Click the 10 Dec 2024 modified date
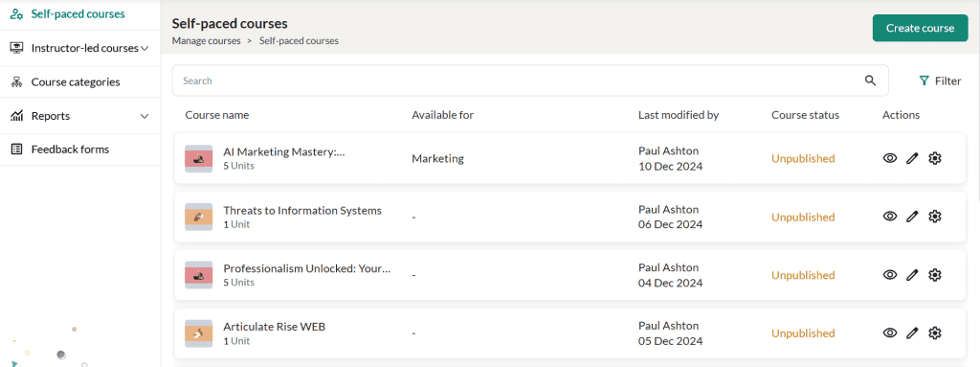 pyautogui.click(x=670, y=167)
